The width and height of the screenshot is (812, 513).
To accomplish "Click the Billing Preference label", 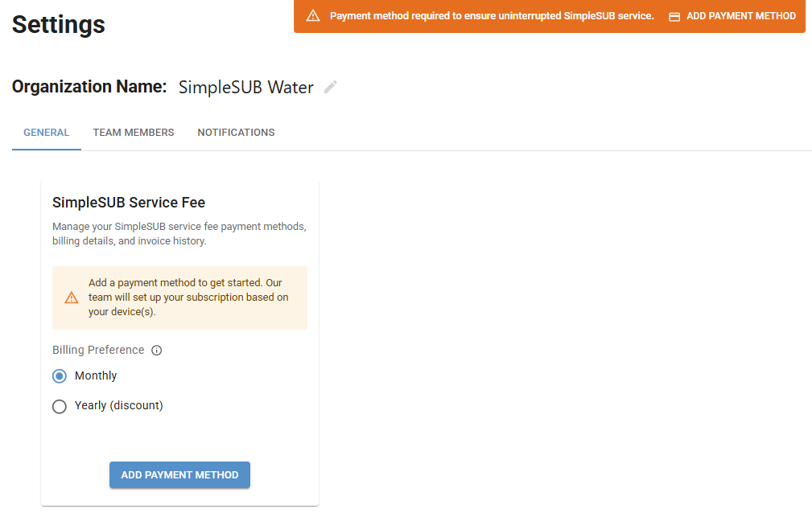I will pos(98,351).
